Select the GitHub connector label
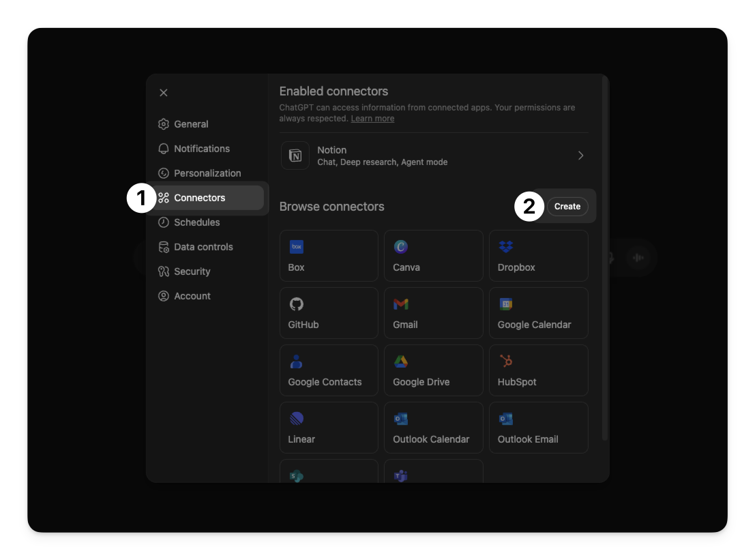Screen dimensions: 755x560 click(304, 325)
